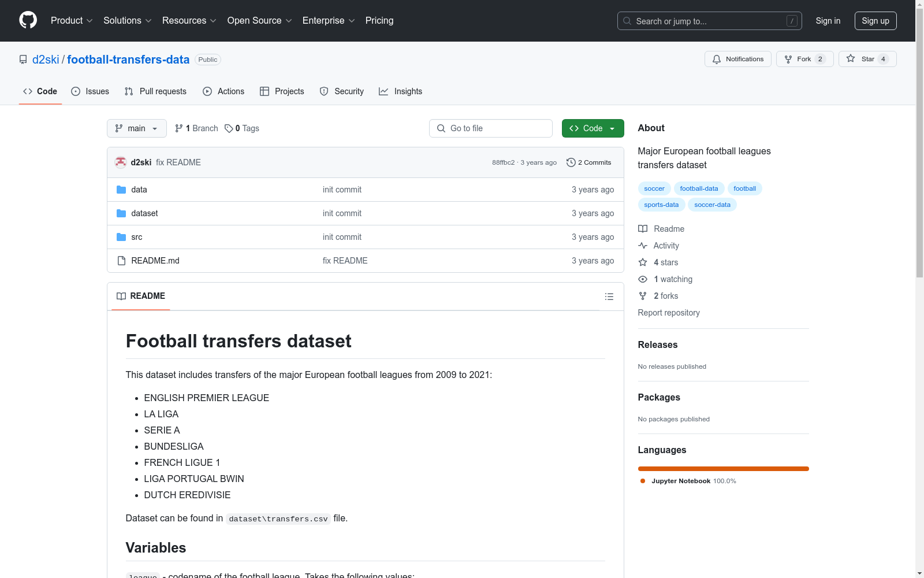This screenshot has height=578, width=924.
Task: View 2 Commits history
Action: coord(589,162)
